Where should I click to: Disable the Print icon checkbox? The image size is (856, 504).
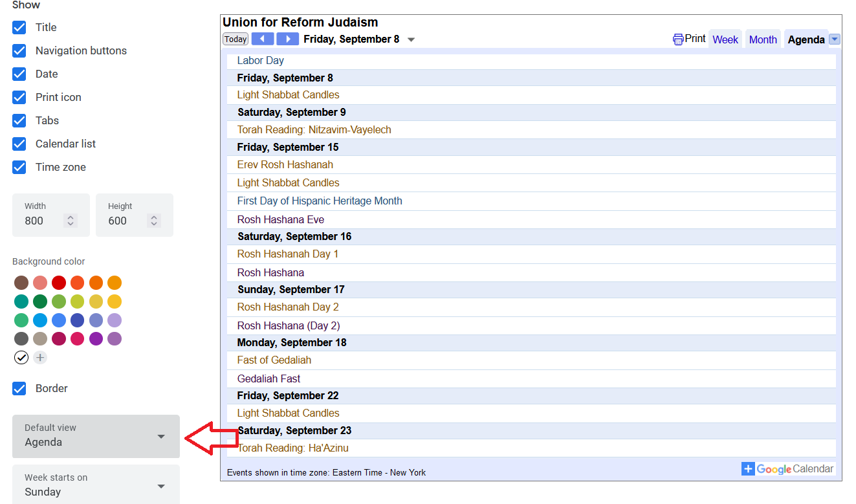[19, 97]
